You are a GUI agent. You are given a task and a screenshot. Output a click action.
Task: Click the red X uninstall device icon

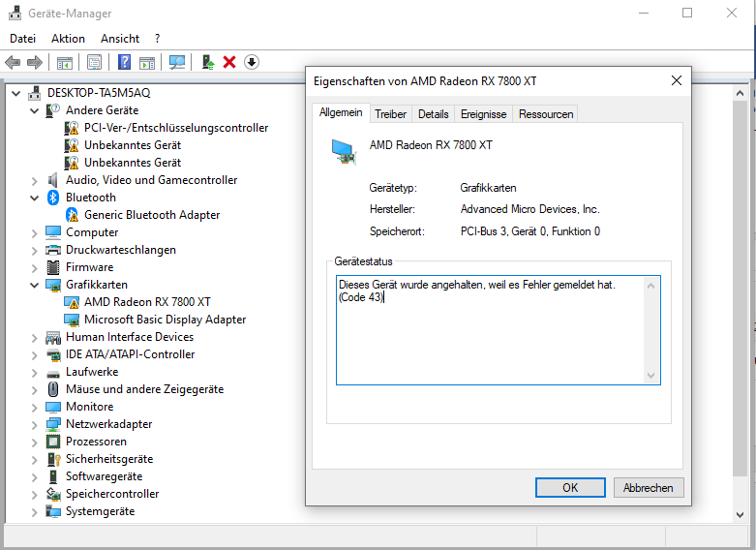[x=229, y=62]
